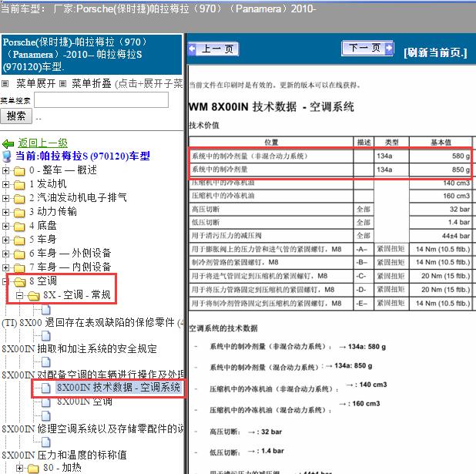Go to next page with 下一页 button
Viewport: 476px width, 474px height.
tap(367, 48)
